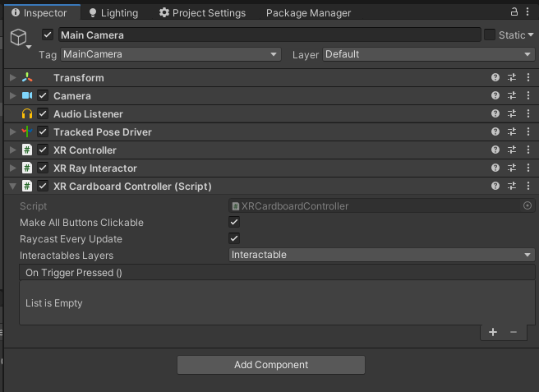The width and height of the screenshot is (539, 392).
Task: Toggle the Static checkbox
Action: pos(490,35)
